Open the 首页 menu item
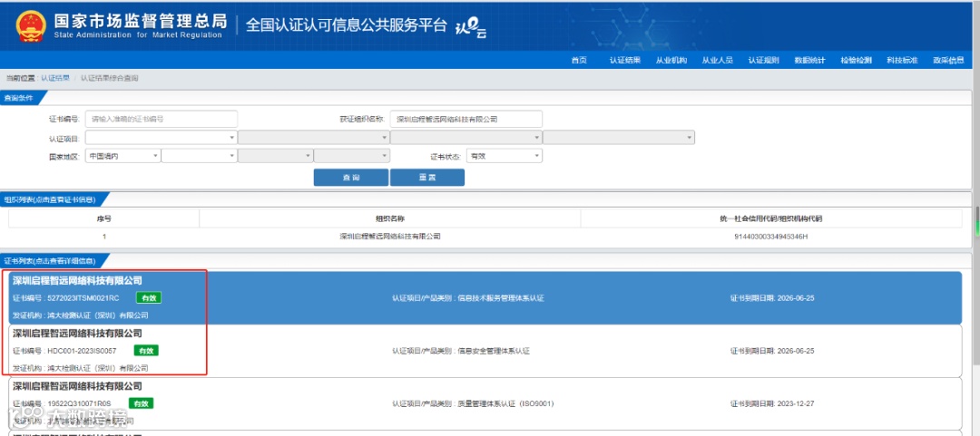The image size is (980, 436). (x=579, y=61)
